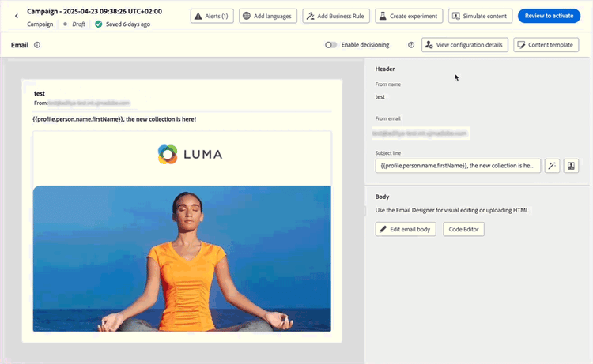Viewport: 593px width, 364px height.
Task: Open Add Business Rule
Action: click(x=336, y=17)
